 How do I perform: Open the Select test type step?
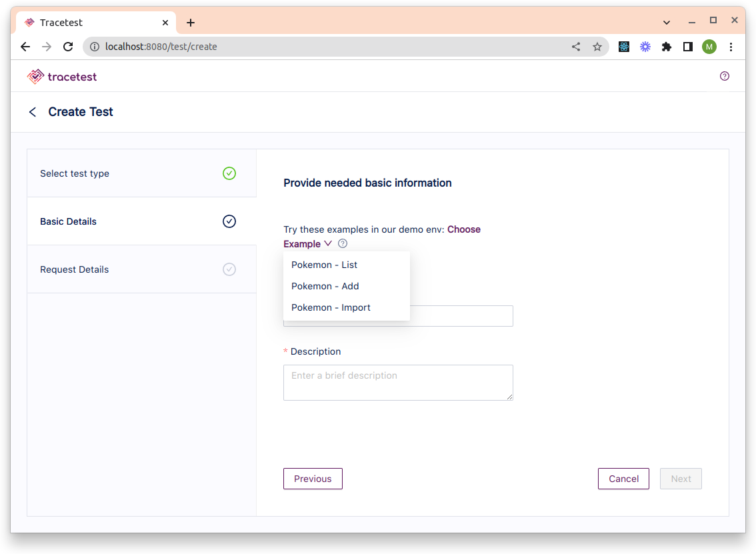click(x=142, y=173)
